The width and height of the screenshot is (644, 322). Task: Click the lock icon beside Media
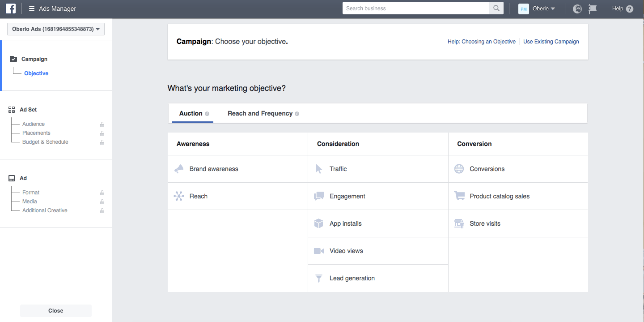click(x=102, y=202)
